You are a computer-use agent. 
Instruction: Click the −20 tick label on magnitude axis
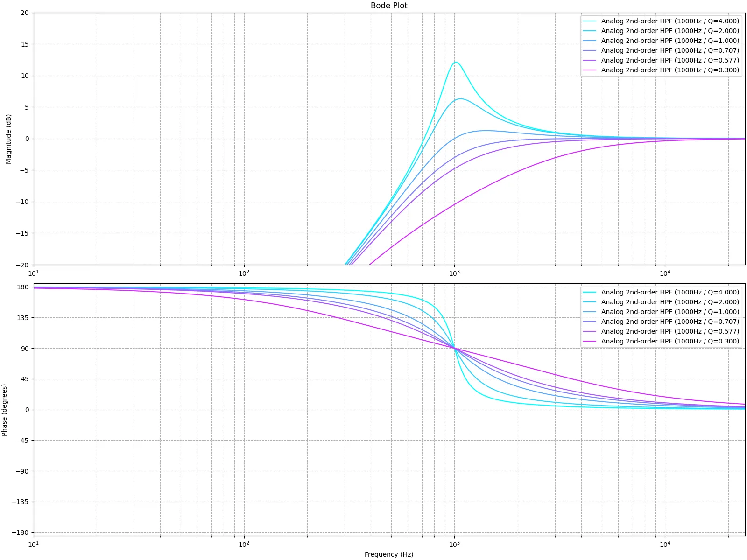coord(22,265)
